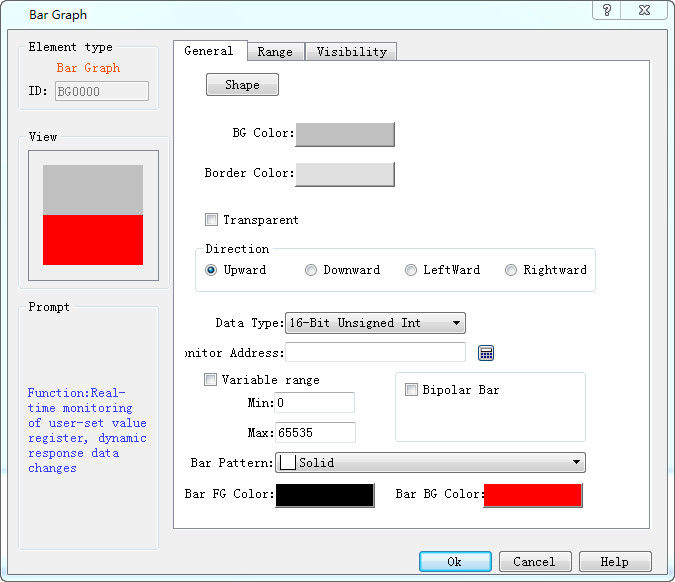Change the black Bar FG Color swatch
This screenshot has height=582, width=675.
[325, 495]
